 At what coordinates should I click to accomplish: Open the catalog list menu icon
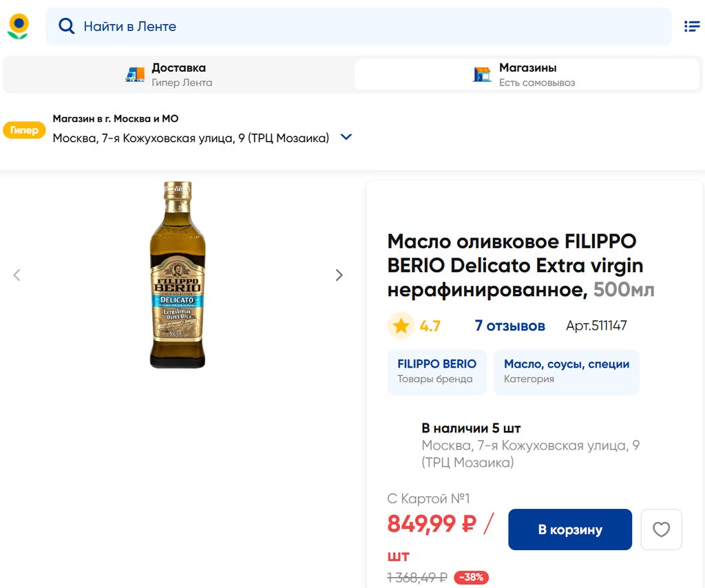click(x=691, y=26)
